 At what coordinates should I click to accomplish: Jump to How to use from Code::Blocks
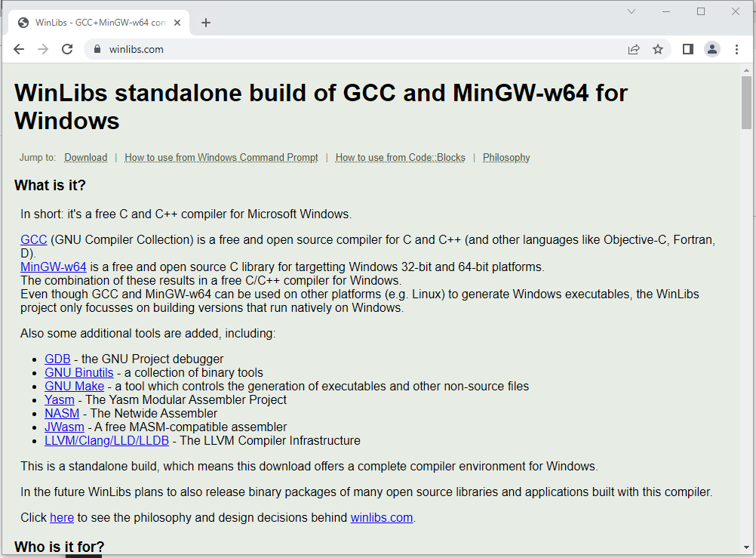point(400,158)
